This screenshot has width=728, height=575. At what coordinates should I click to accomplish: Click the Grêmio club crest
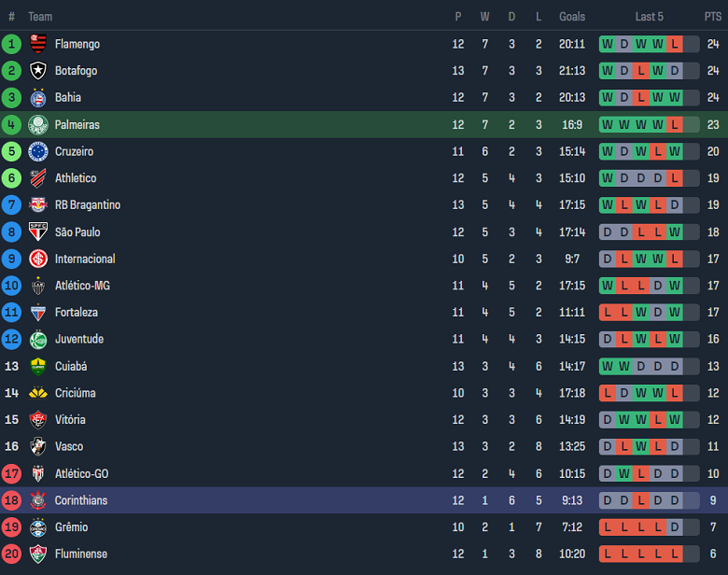pos(38,527)
